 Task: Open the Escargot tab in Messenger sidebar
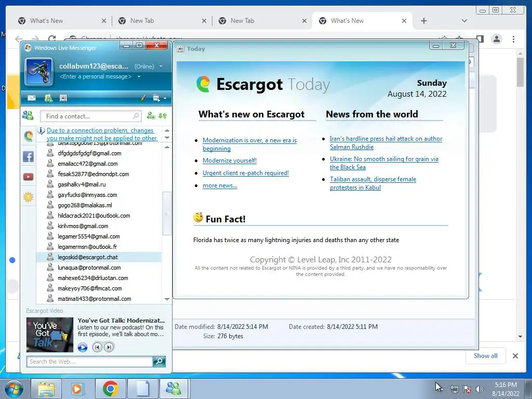coord(29,136)
